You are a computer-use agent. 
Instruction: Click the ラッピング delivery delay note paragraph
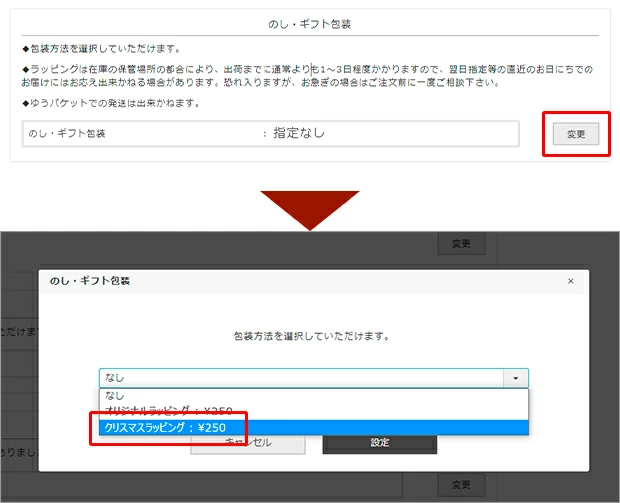(300, 75)
